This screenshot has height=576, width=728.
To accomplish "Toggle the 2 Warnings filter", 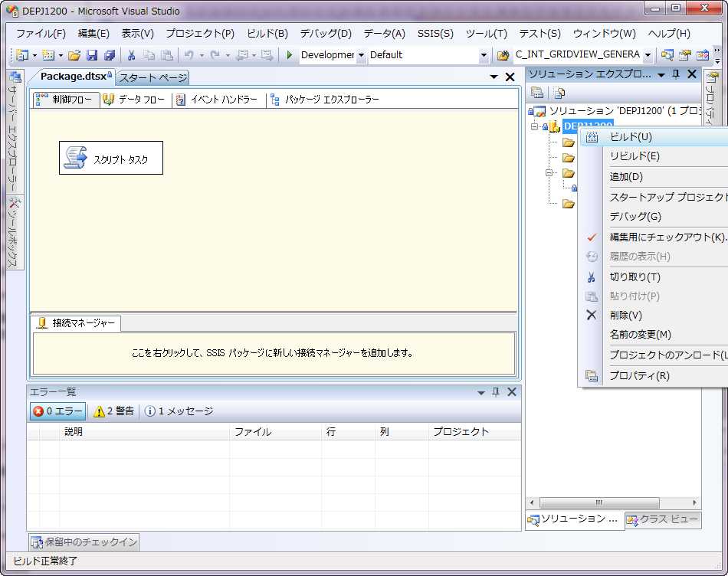I will (x=113, y=411).
